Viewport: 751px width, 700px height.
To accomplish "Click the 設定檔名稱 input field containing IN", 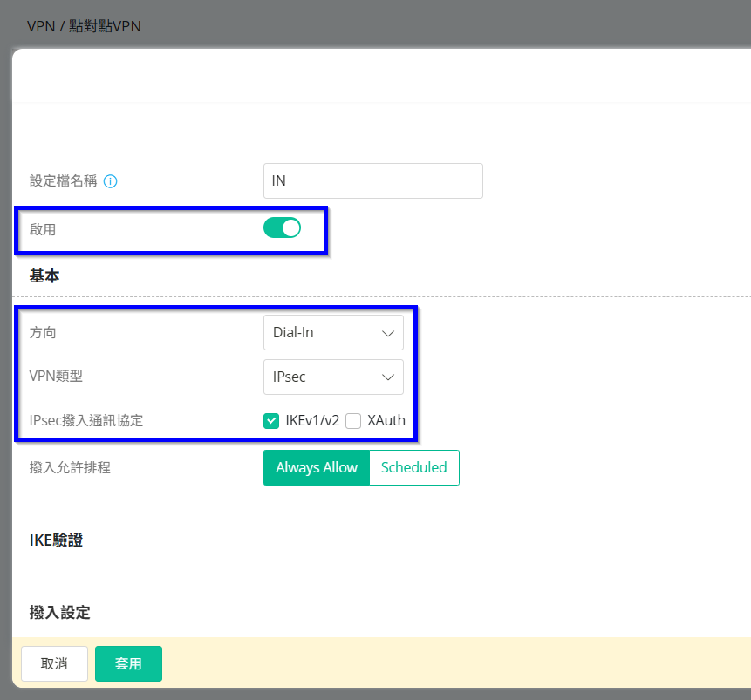I will click(372, 181).
